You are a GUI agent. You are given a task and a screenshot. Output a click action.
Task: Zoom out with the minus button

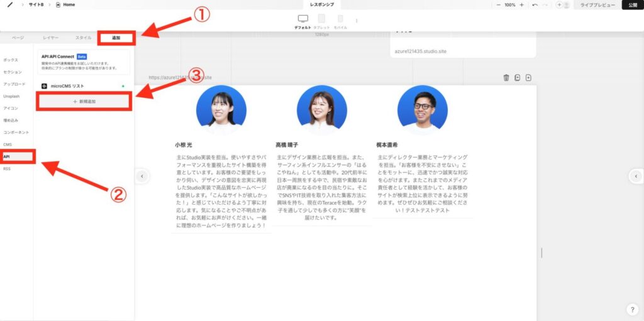point(499,4)
